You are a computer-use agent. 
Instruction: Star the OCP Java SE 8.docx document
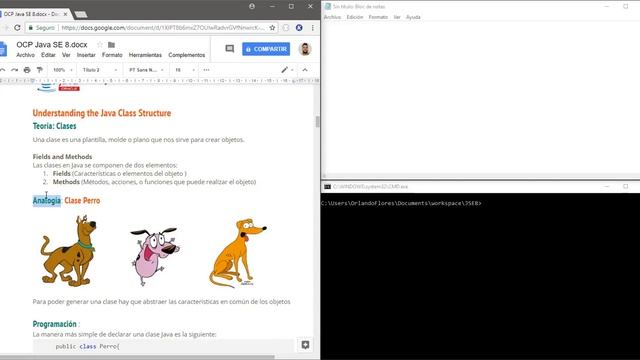pos(100,44)
